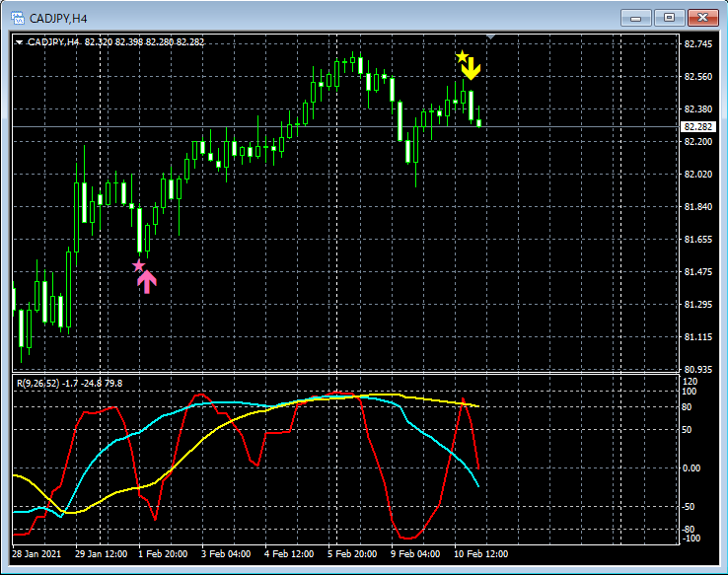
Task: Click the 82.200 price scale label
Action: [x=697, y=142]
